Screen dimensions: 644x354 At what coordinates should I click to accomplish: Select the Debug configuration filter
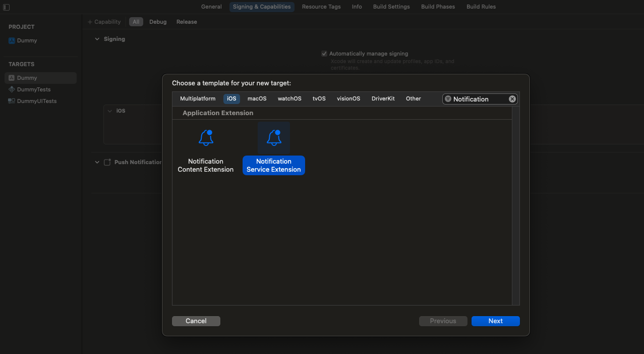click(x=158, y=22)
